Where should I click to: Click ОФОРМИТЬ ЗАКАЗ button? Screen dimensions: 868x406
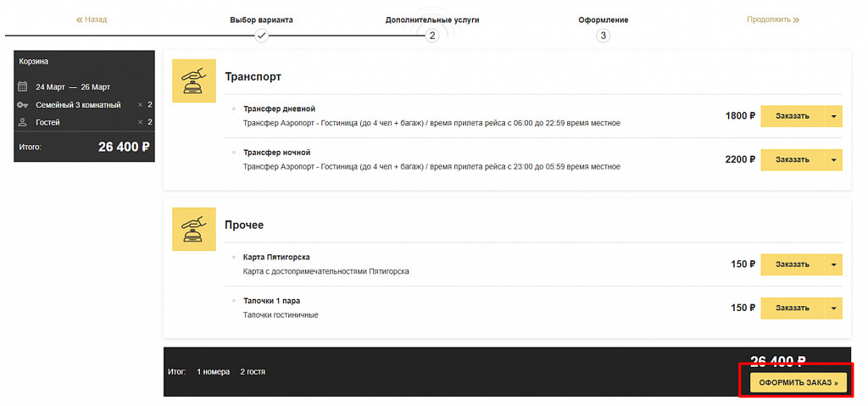[798, 382]
